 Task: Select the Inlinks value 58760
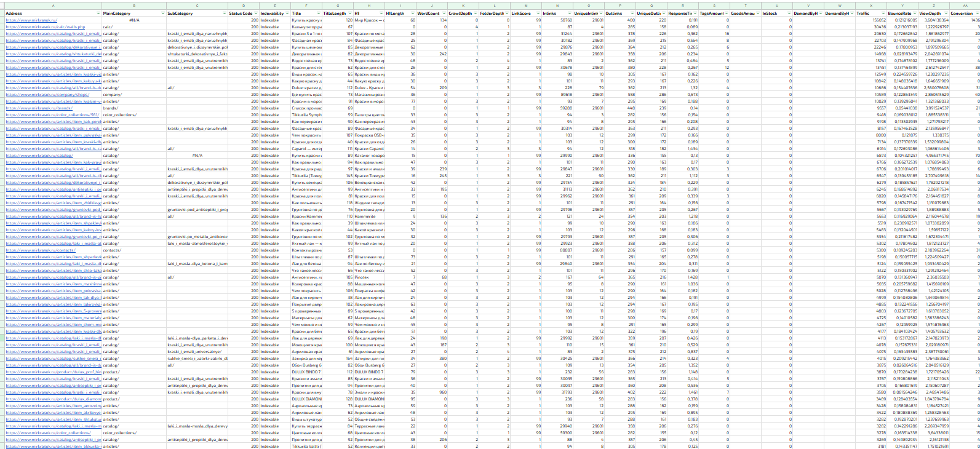(x=557, y=20)
